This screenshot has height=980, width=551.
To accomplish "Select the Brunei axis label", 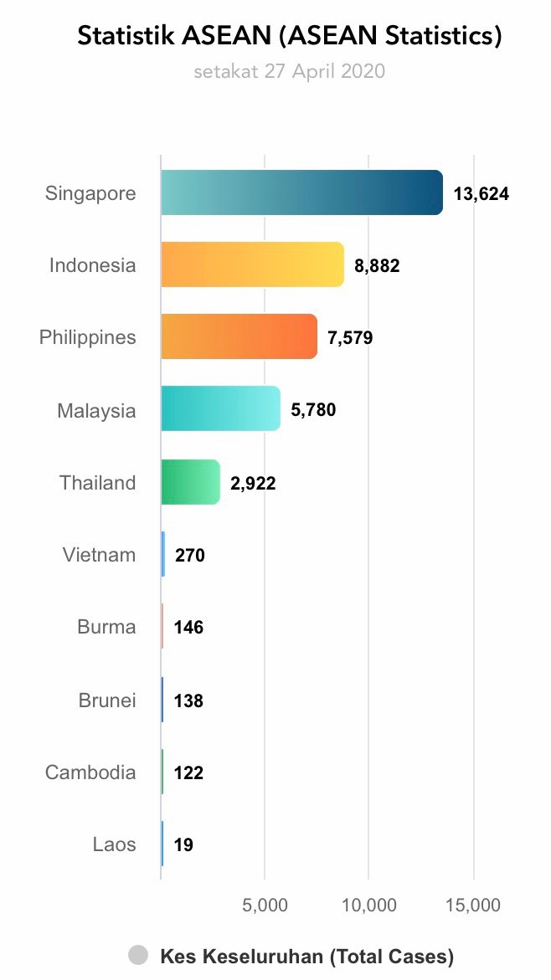I will pyautogui.click(x=107, y=700).
